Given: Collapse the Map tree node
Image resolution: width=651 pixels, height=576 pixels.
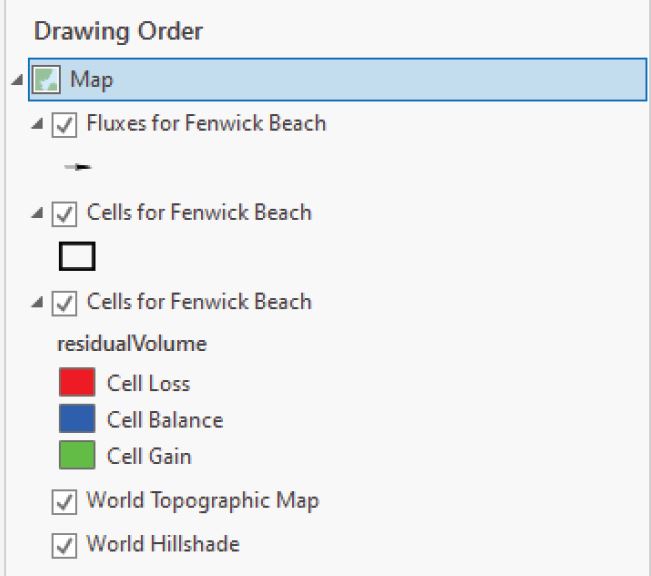Looking at the screenshot, I should (17, 79).
